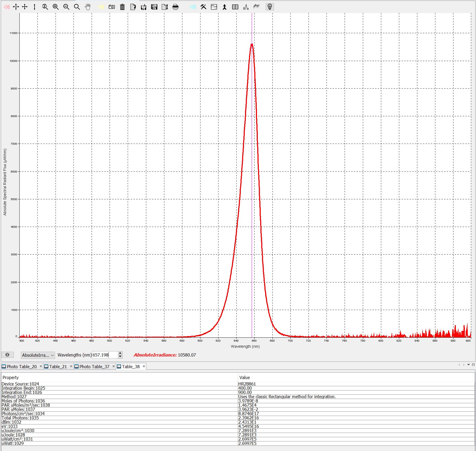Select the PAR uMoles:1037 row
This screenshot has height=451, width=476.
[x=238, y=409]
